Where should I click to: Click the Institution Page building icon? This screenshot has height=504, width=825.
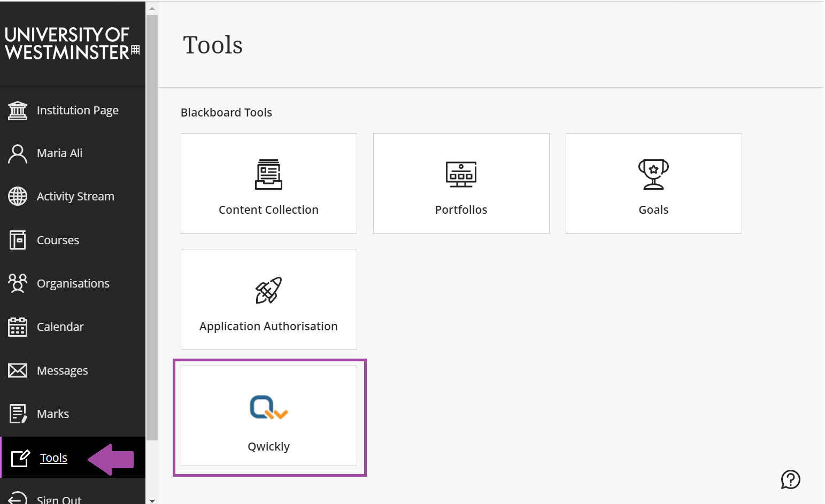18,111
